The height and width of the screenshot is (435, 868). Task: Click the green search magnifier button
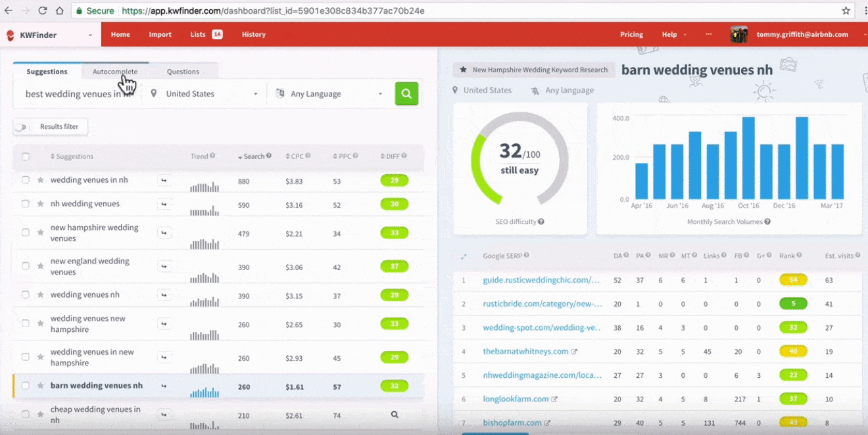click(x=406, y=93)
